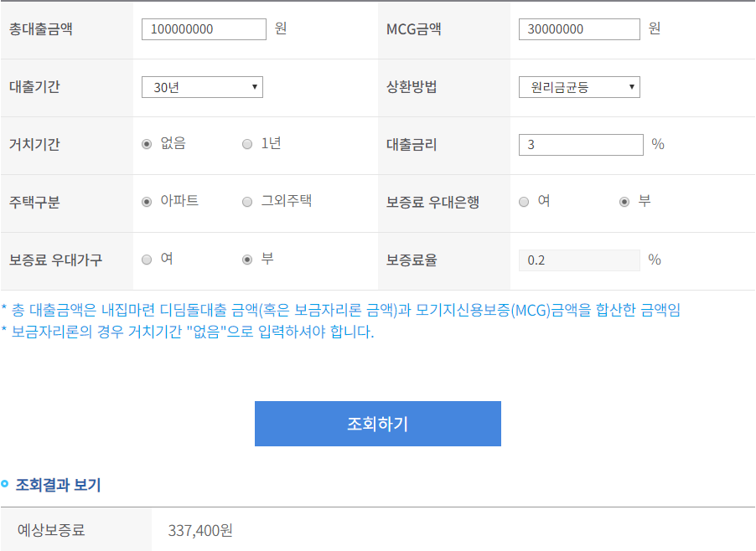
Task: Select 보증료 우대가구 여 radio button
Action: pos(147,260)
